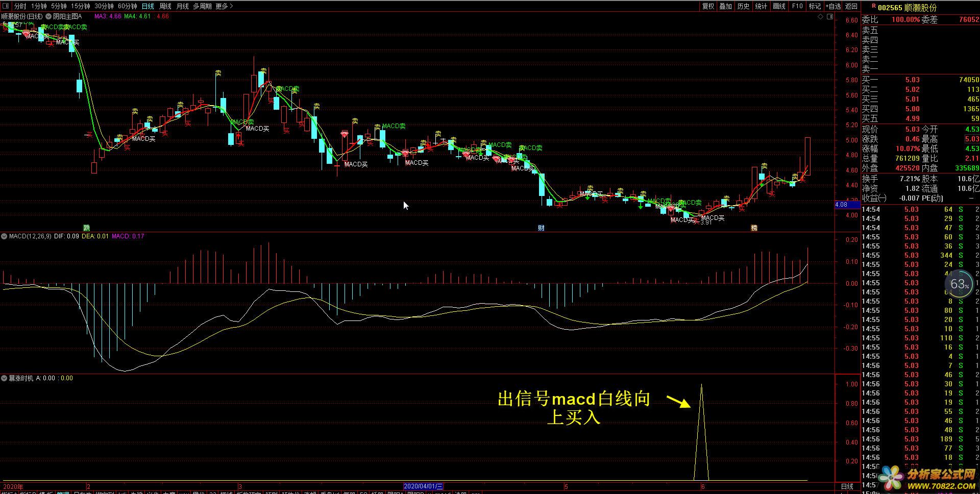Image resolution: width=980 pixels, height=494 pixels.
Task: Click the 涨幅 10.07% value
Action: 908,149
